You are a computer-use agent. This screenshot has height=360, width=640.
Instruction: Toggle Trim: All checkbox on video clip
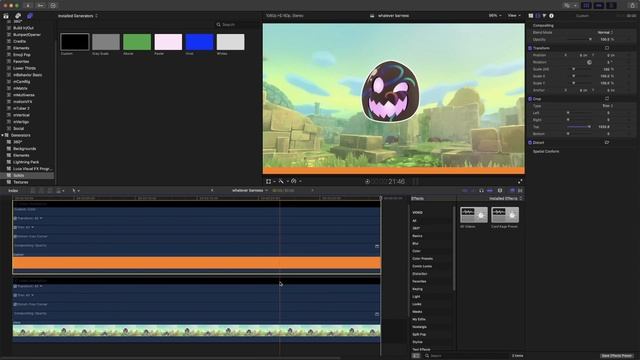(16, 296)
